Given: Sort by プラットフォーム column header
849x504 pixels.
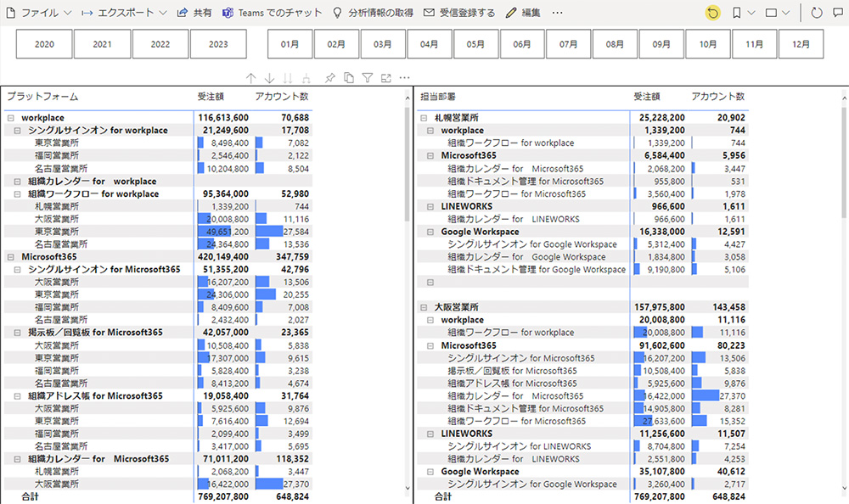Looking at the screenshot, I should [x=42, y=97].
